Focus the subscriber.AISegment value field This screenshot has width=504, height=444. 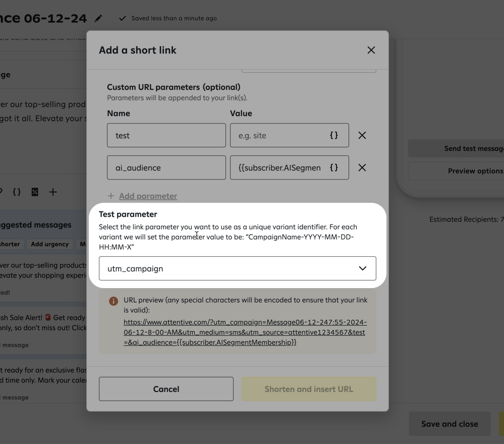pyautogui.click(x=289, y=168)
